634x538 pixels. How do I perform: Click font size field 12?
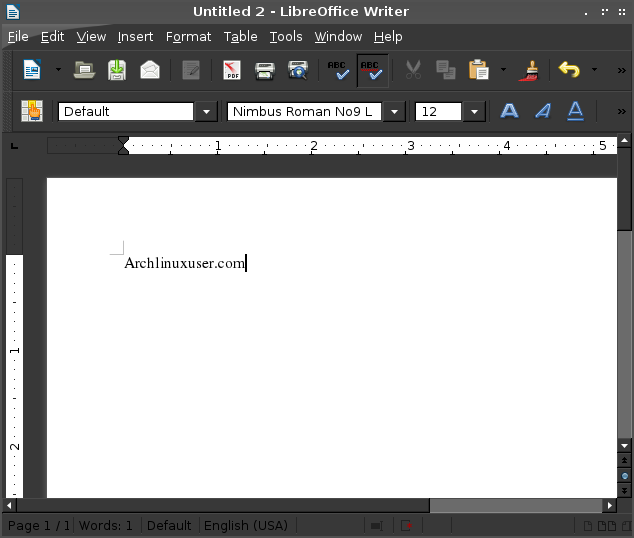pos(438,112)
